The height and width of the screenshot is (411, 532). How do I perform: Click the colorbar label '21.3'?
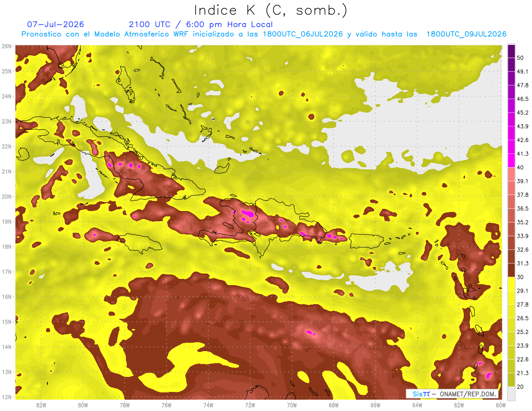tap(523, 373)
